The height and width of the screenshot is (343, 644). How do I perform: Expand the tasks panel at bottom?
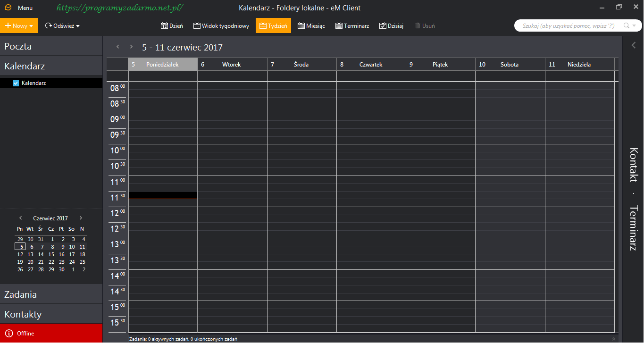613,339
